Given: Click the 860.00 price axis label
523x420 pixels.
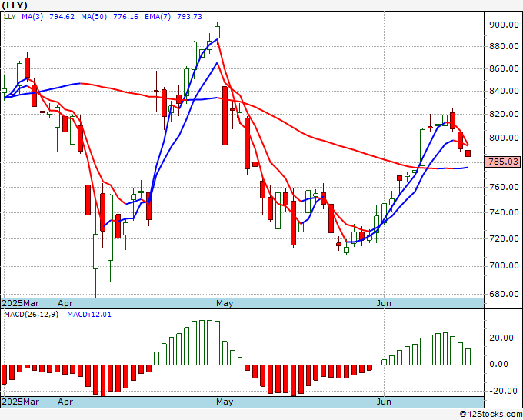Looking at the screenshot, I should (x=504, y=69).
